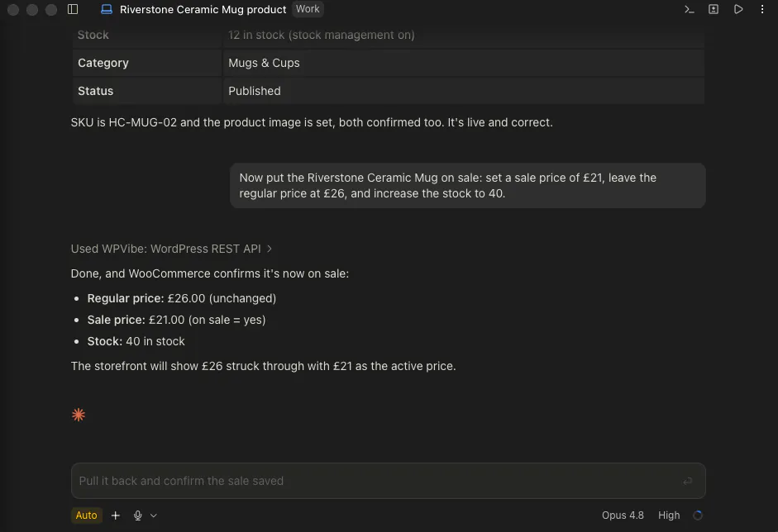This screenshot has width=778, height=532.
Task: Change the High effort level setting
Action: [669, 515]
